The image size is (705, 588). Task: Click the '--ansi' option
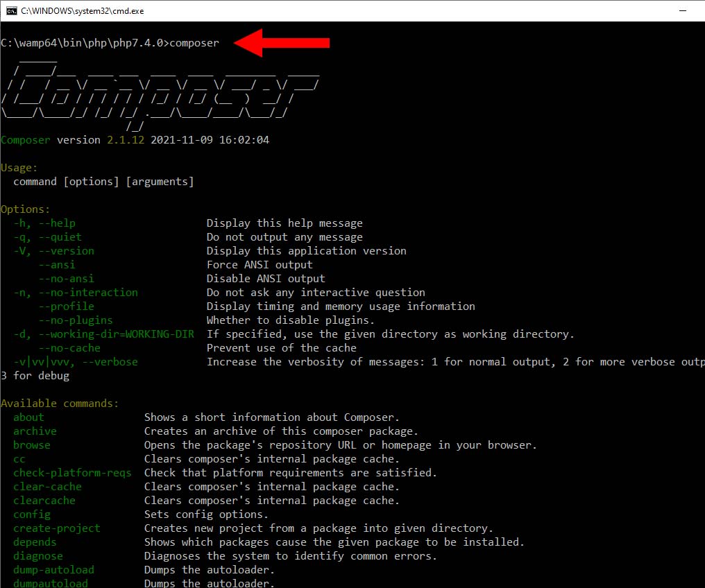(x=57, y=265)
